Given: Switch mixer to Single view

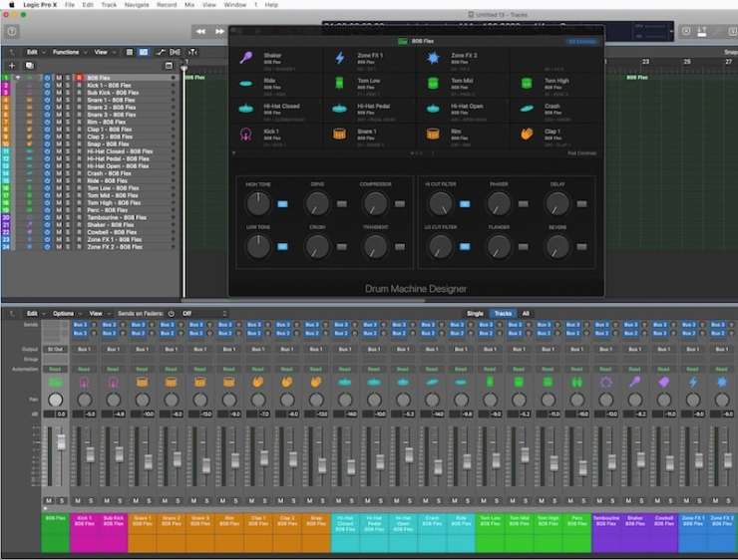Looking at the screenshot, I should 475,314.
